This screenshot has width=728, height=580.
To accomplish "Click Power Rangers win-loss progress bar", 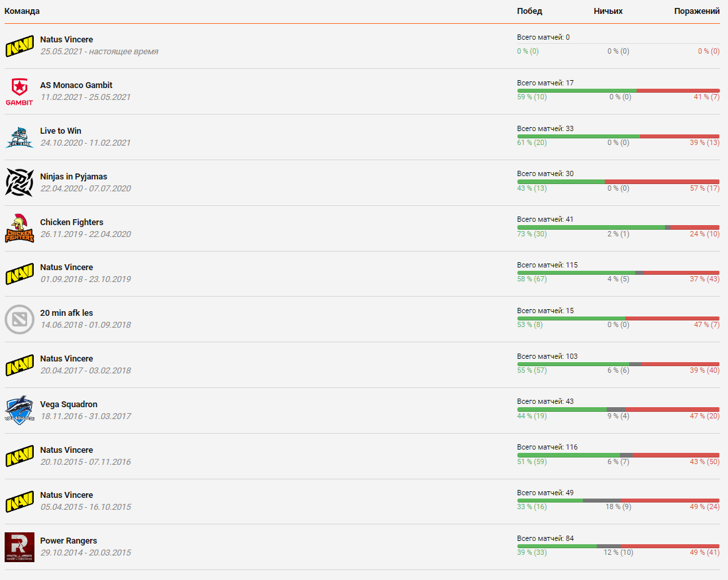I will 619,546.
